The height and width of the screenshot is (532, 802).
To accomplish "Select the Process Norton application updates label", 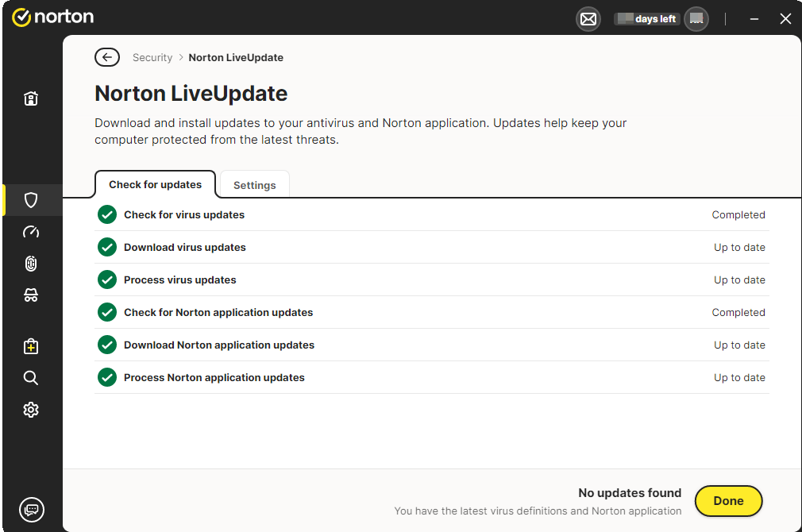I will [x=214, y=377].
